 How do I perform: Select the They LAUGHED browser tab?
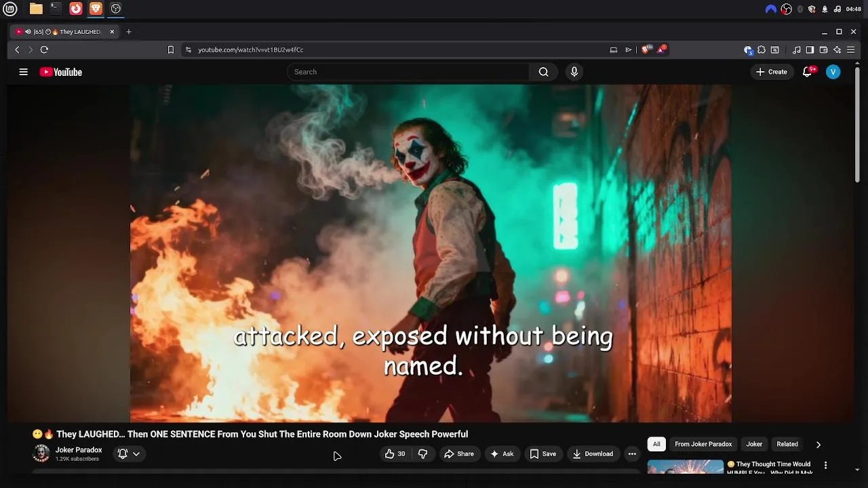pos(64,32)
